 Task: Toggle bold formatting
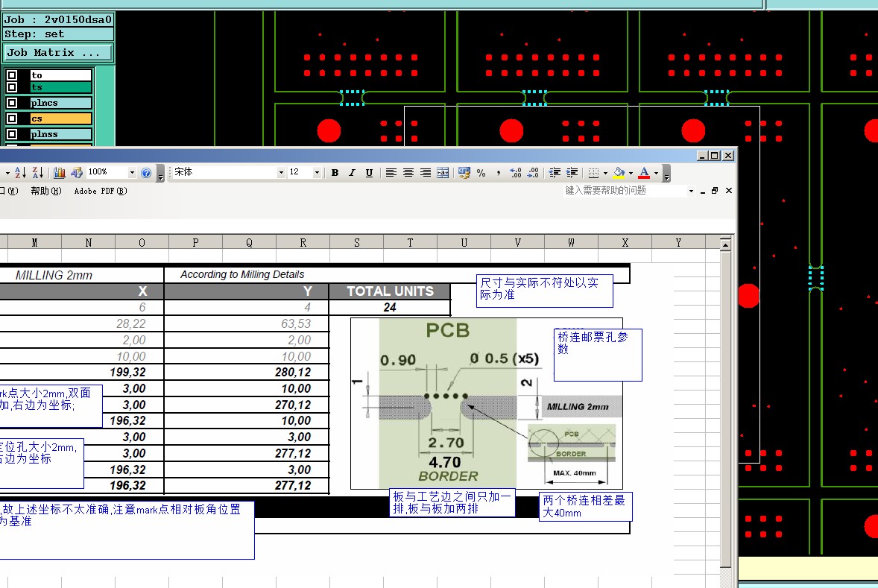point(335,172)
